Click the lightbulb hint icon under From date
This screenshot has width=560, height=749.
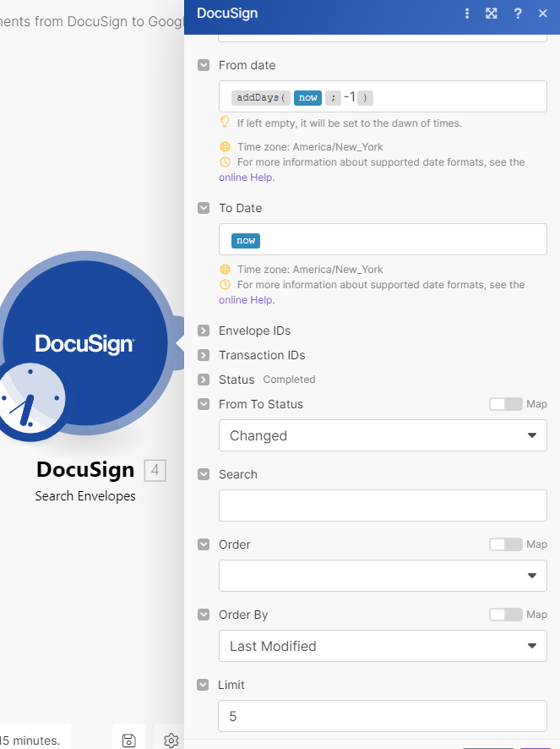click(225, 123)
